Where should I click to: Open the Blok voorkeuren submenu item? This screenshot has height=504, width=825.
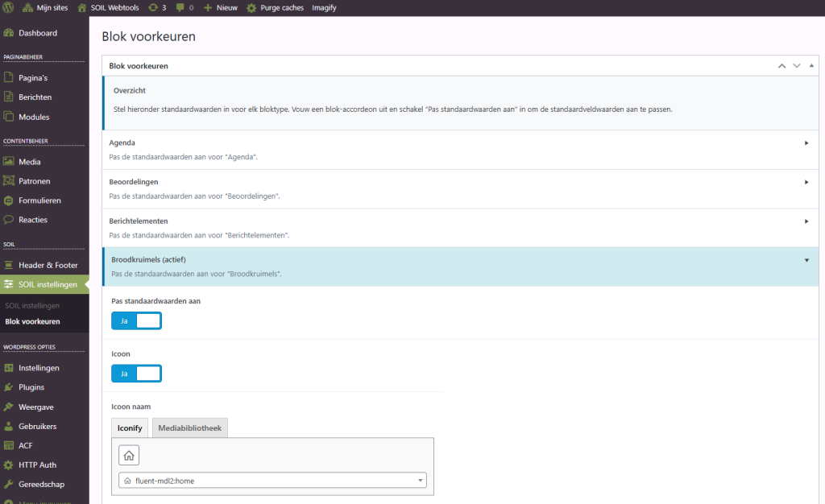[32, 321]
